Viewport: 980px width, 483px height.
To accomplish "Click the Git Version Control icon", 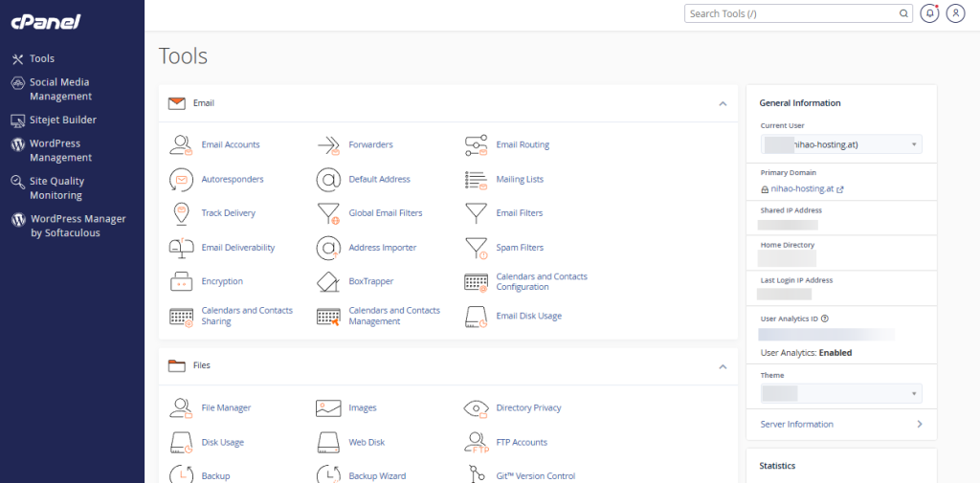I will point(477,475).
